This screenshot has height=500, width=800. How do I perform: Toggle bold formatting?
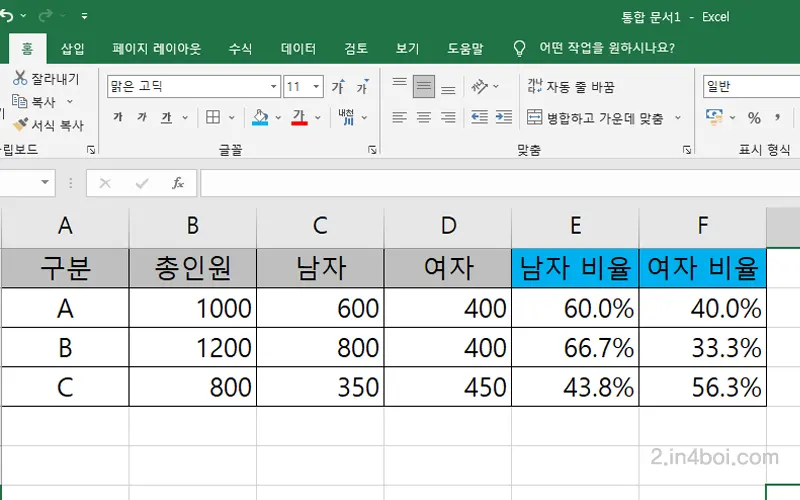[118, 117]
